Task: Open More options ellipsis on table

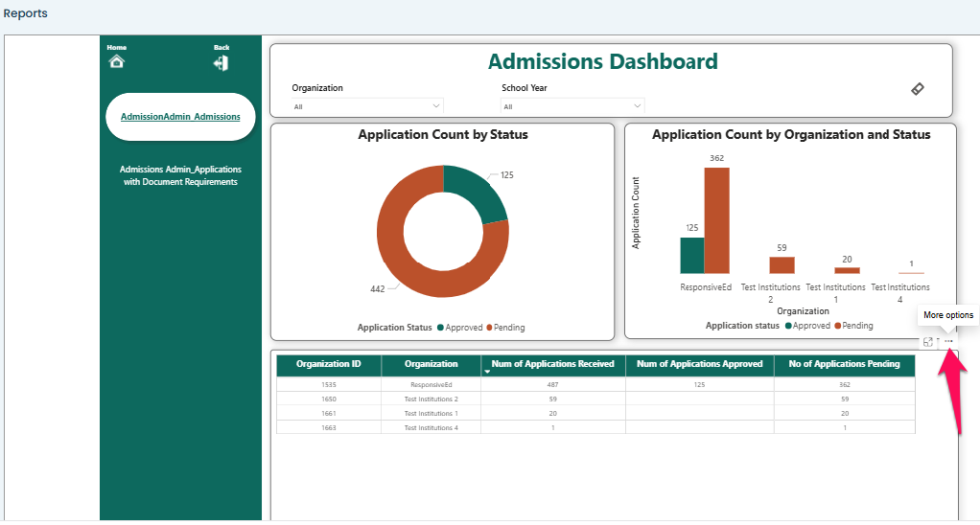Action: pos(948,342)
